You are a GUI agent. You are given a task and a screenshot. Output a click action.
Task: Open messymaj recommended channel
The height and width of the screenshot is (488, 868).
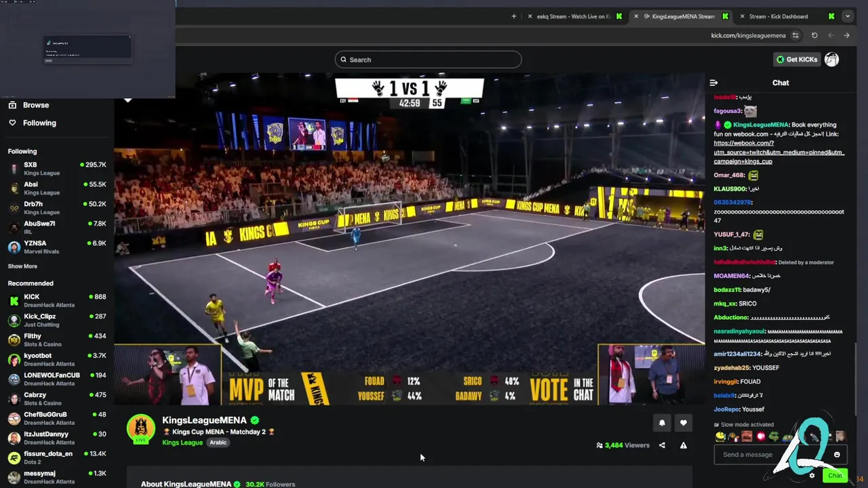tap(57, 478)
